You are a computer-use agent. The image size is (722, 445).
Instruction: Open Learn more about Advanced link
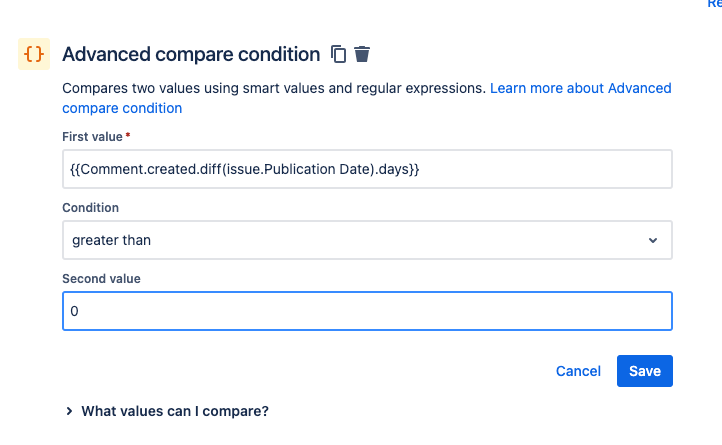(x=581, y=88)
